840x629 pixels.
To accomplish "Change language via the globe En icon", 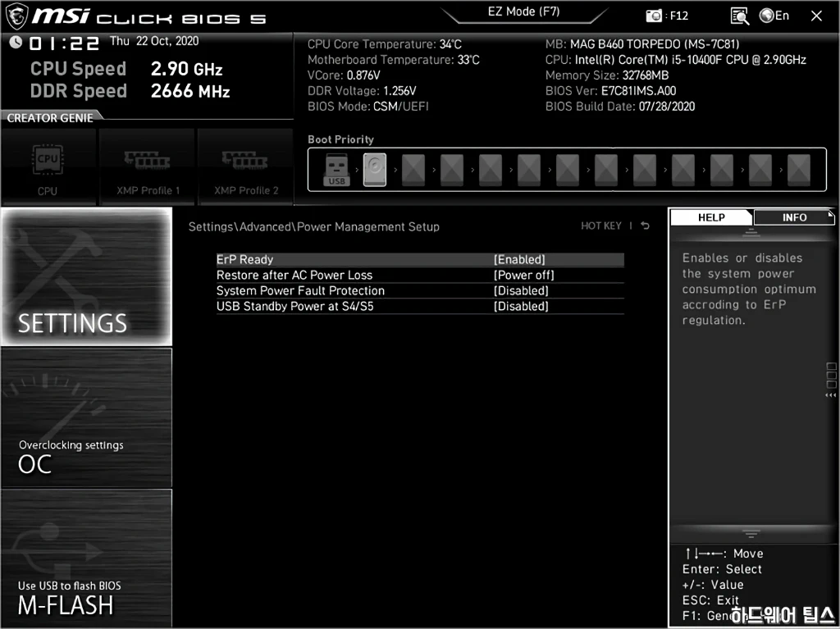I will pos(774,16).
